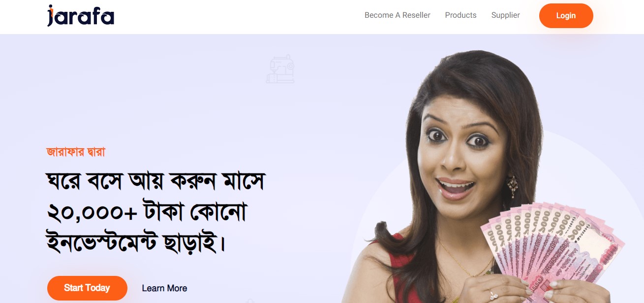Follow the Learn More link
The height and width of the screenshot is (303, 644).
coord(164,288)
